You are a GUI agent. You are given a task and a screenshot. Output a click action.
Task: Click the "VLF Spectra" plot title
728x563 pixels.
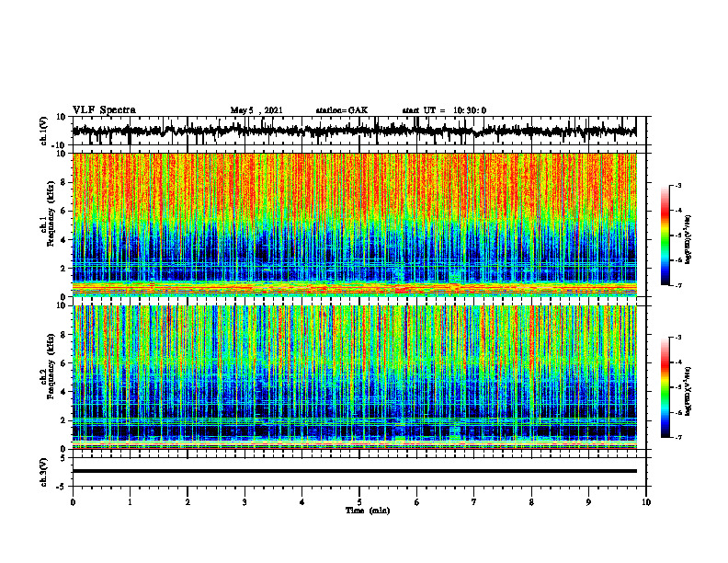(104, 109)
